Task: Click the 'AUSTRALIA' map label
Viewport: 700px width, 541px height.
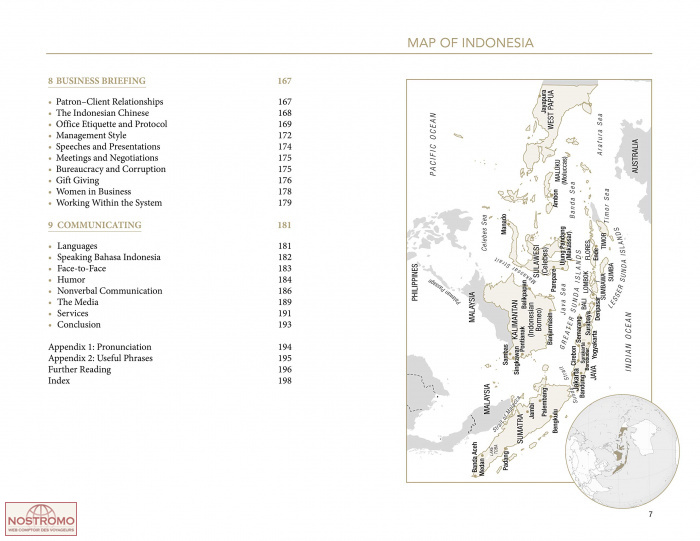Action: pos(635,156)
